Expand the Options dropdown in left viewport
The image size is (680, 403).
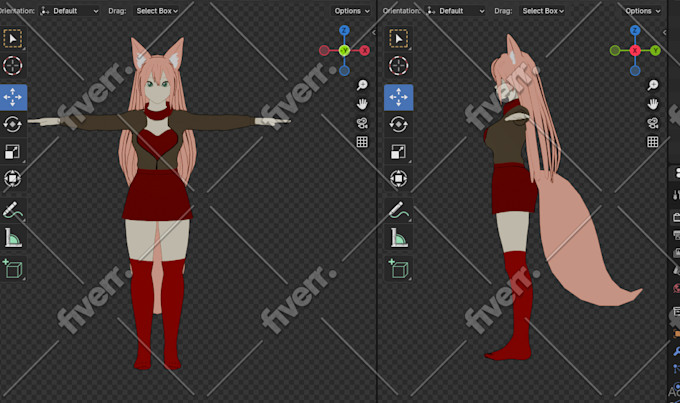[351, 11]
